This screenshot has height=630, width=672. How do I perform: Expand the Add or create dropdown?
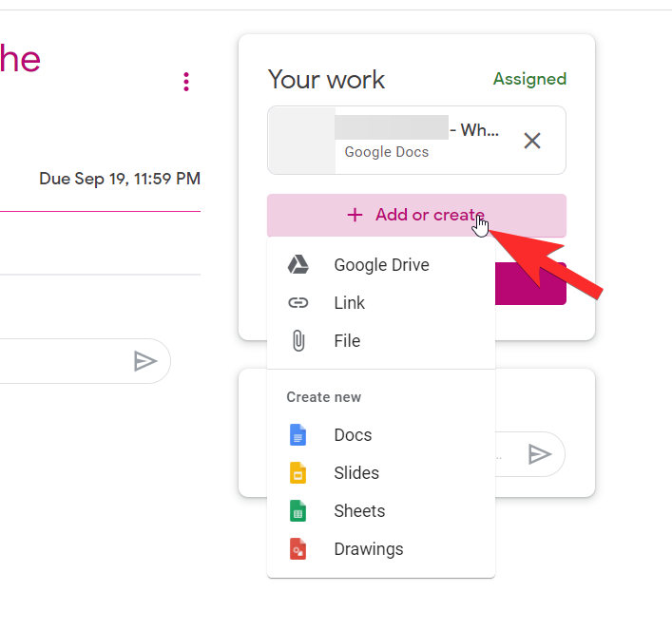[416, 215]
